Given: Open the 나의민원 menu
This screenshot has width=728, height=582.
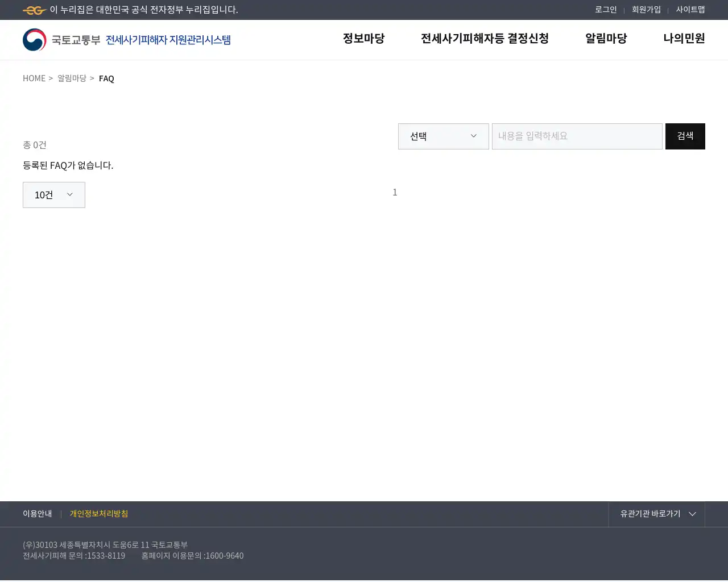Looking at the screenshot, I should point(684,39).
